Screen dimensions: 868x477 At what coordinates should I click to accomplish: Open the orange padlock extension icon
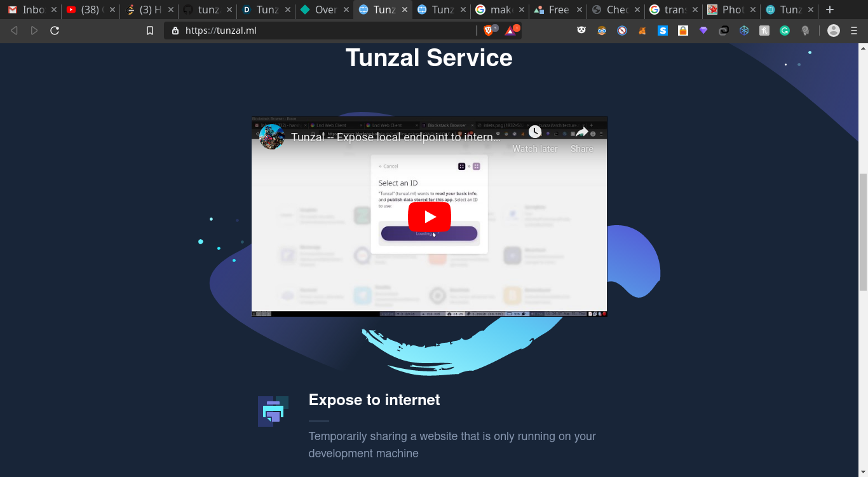[x=683, y=30]
